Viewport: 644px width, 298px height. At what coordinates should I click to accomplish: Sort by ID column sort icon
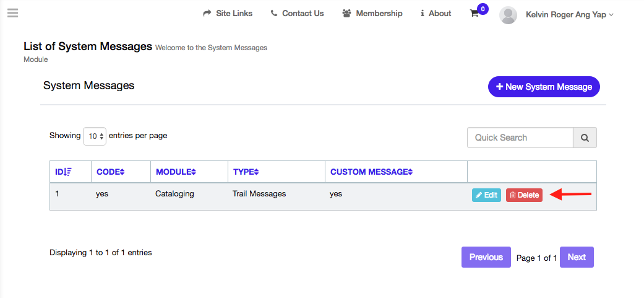click(x=68, y=172)
